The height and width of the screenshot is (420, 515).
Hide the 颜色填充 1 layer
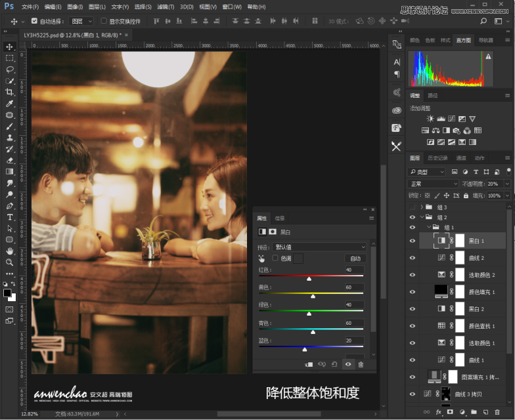[x=413, y=292]
